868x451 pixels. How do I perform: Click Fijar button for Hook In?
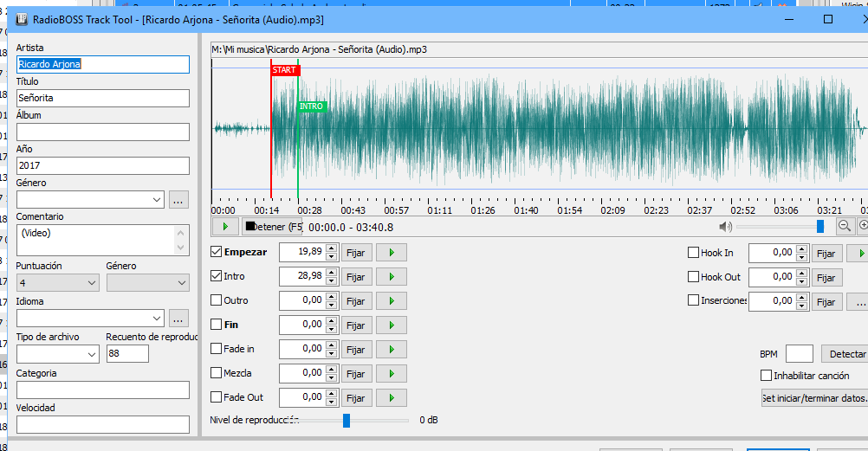point(826,253)
